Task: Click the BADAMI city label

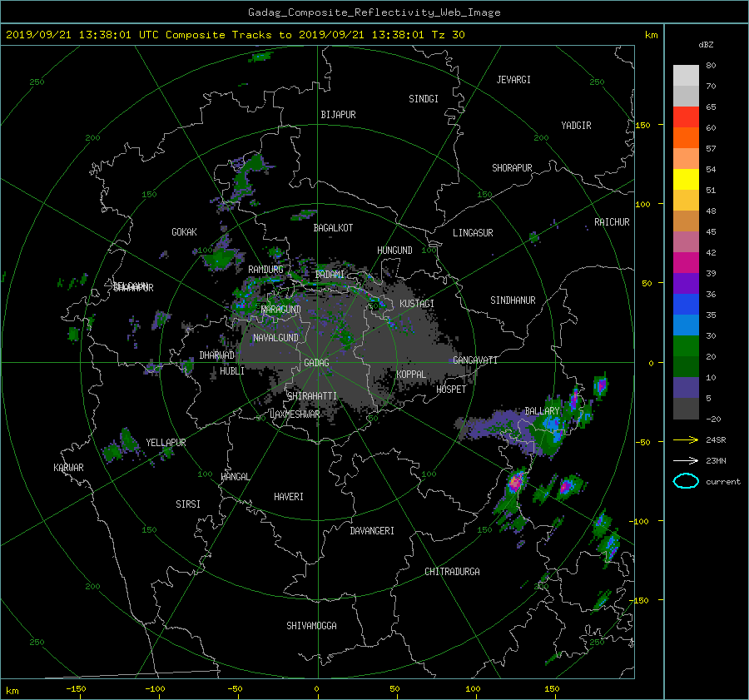Action: [x=330, y=275]
